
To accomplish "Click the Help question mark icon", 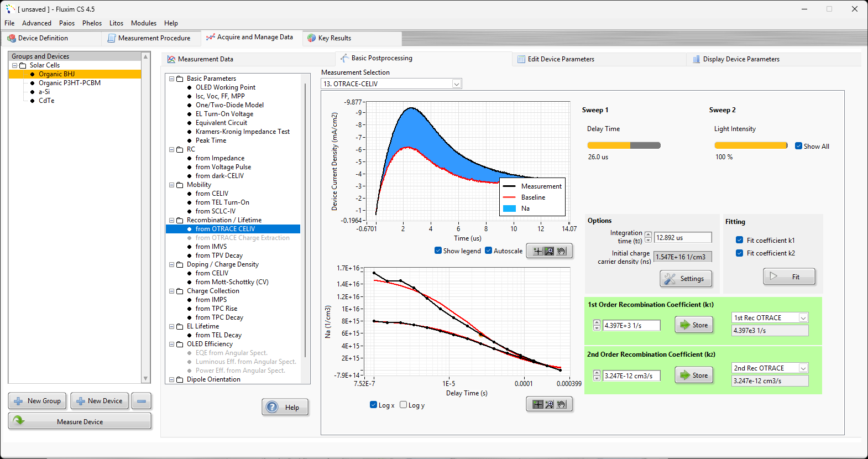I will [272, 407].
